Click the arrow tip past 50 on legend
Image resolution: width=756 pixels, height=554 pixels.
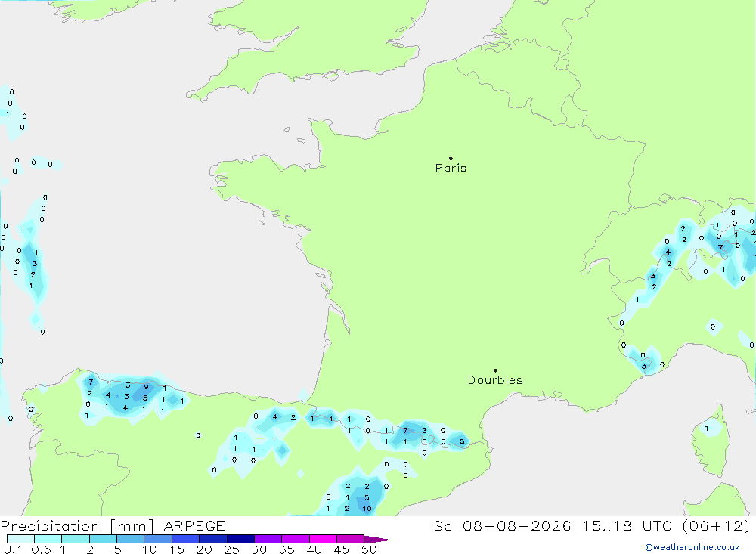coord(378,540)
